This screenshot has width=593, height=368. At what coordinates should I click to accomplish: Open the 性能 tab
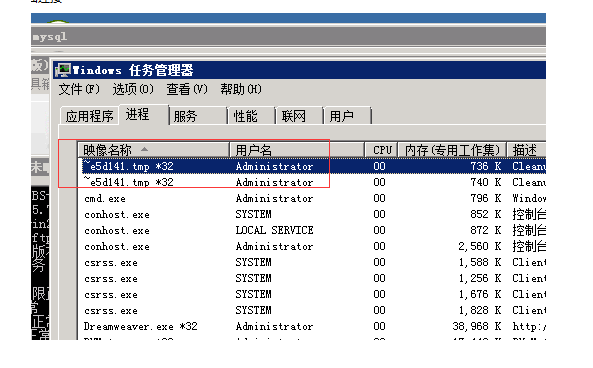[251, 116]
